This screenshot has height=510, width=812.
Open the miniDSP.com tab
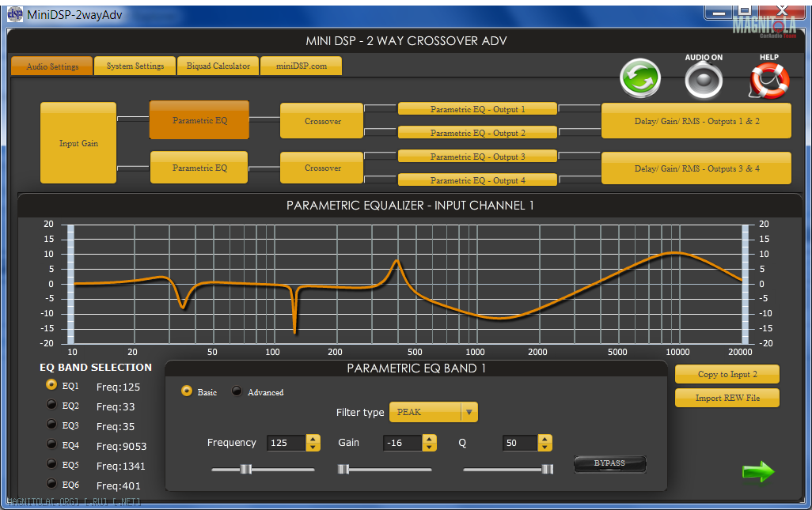(x=302, y=66)
